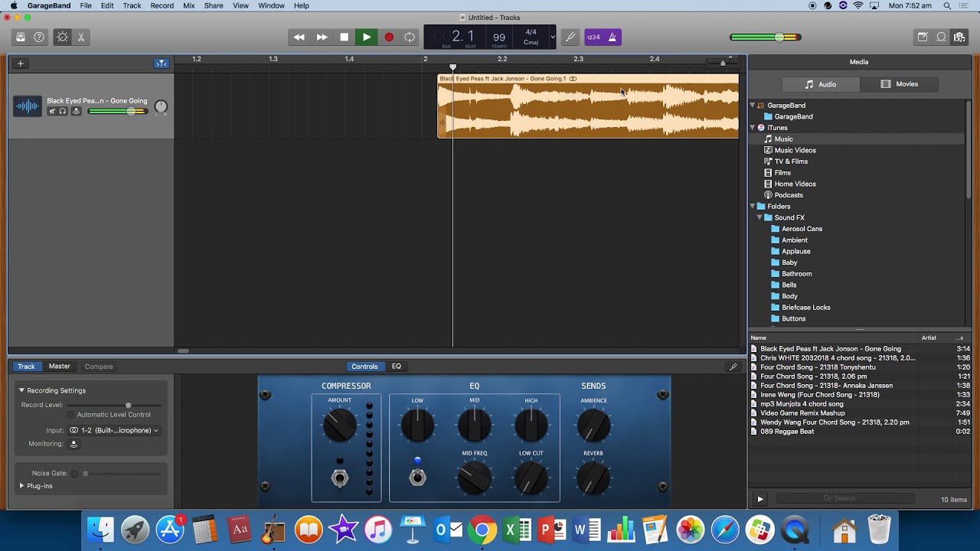Viewport: 980px width, 551px height.
Task: Click the Media browser search field
Action: pyautogui.click(x=845, y=499)
